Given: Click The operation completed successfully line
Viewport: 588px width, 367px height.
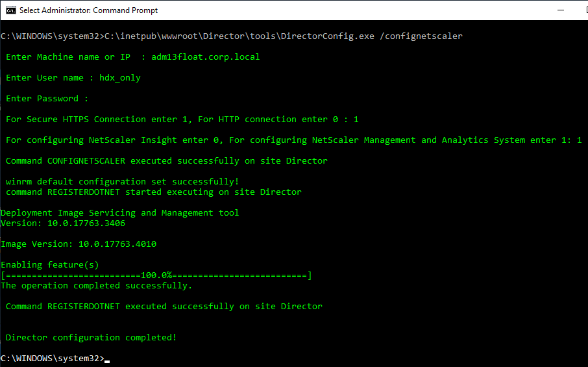Looking at the screenshot, I should coord(96,286).
